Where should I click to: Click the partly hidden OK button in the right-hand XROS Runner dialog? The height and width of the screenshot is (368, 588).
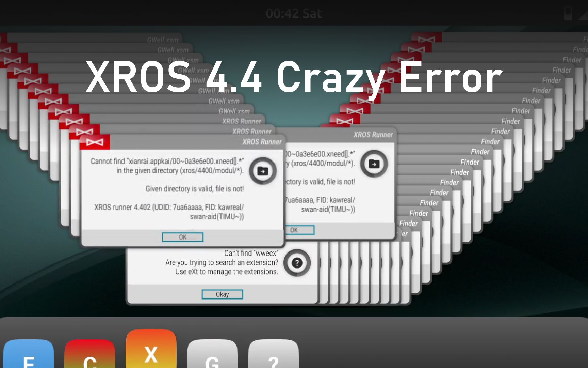pyautogui.click(x=299, y=230)
